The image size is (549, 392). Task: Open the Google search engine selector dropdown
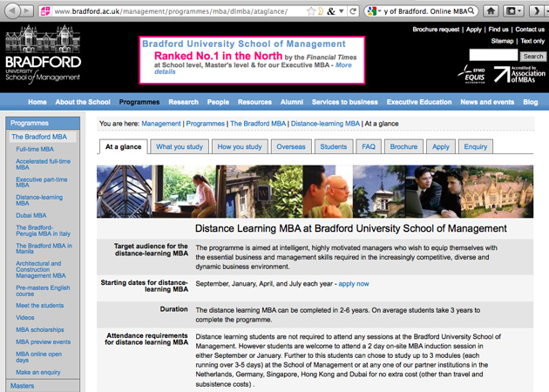[x=374, y=11]
